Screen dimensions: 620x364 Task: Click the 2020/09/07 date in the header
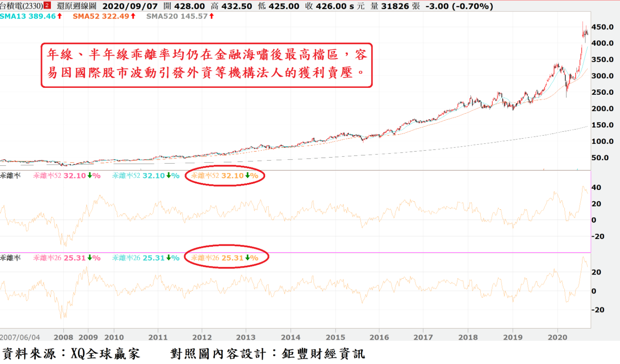pos(130,6)
